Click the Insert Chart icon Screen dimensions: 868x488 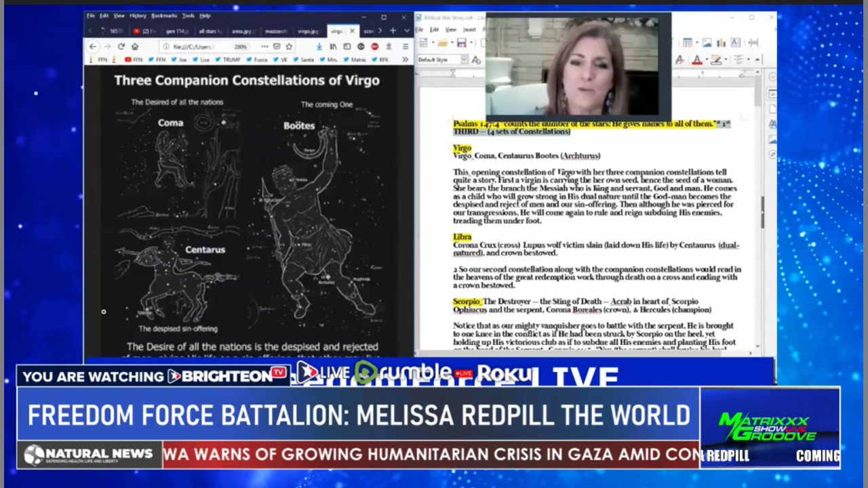coord(720,43)
